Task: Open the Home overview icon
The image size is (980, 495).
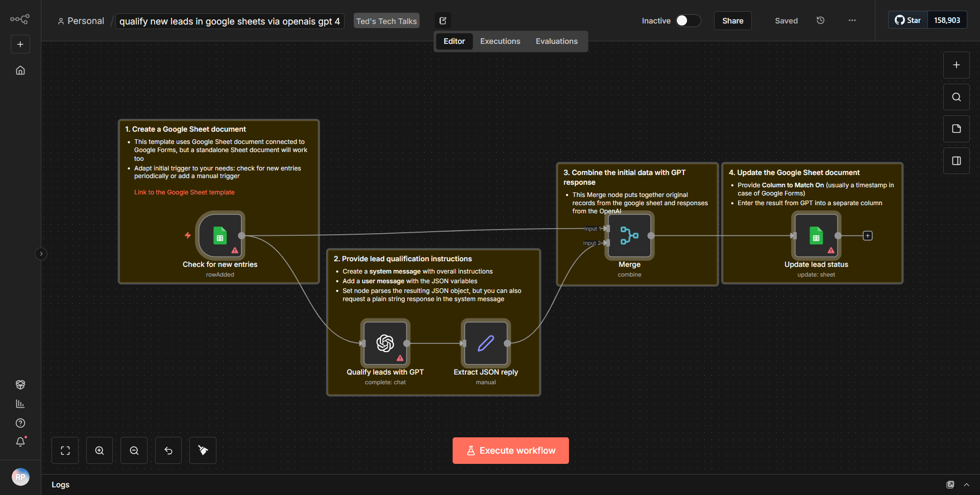Action: (20, 70)
